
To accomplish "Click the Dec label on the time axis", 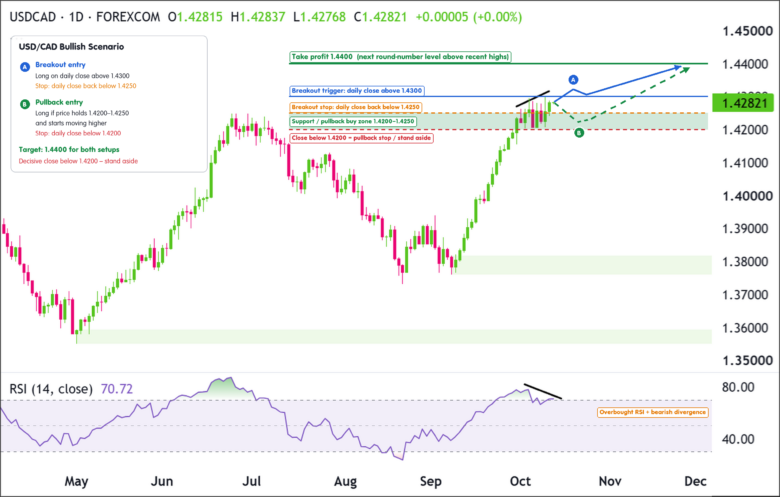I will (x=695, y=481).
